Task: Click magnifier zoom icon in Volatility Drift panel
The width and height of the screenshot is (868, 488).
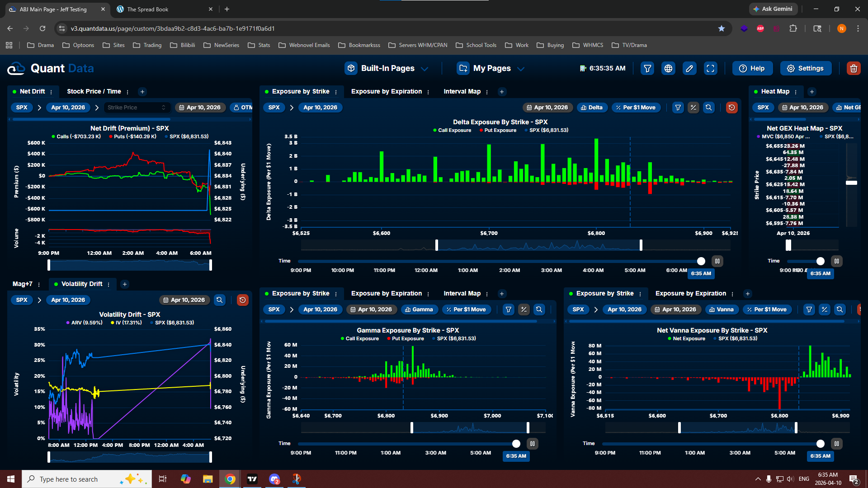Action: (x=220, y=300)
